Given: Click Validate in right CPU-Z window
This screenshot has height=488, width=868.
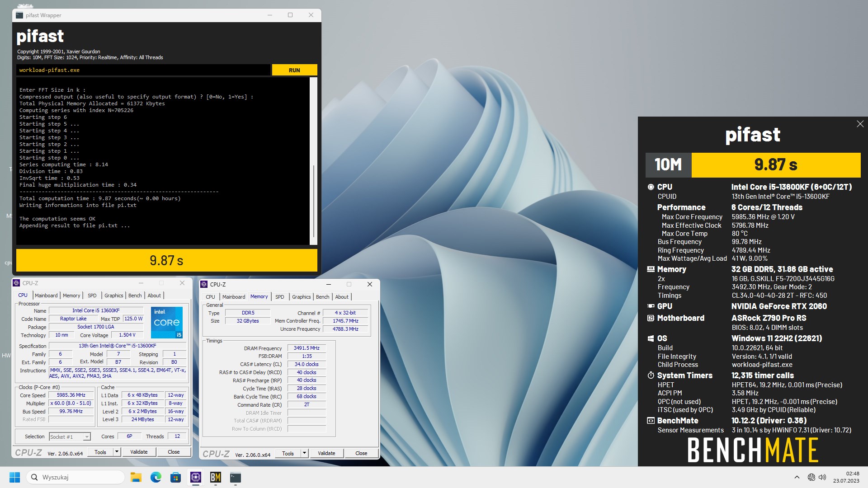Looking at the screenshot, I should [326, 453].
